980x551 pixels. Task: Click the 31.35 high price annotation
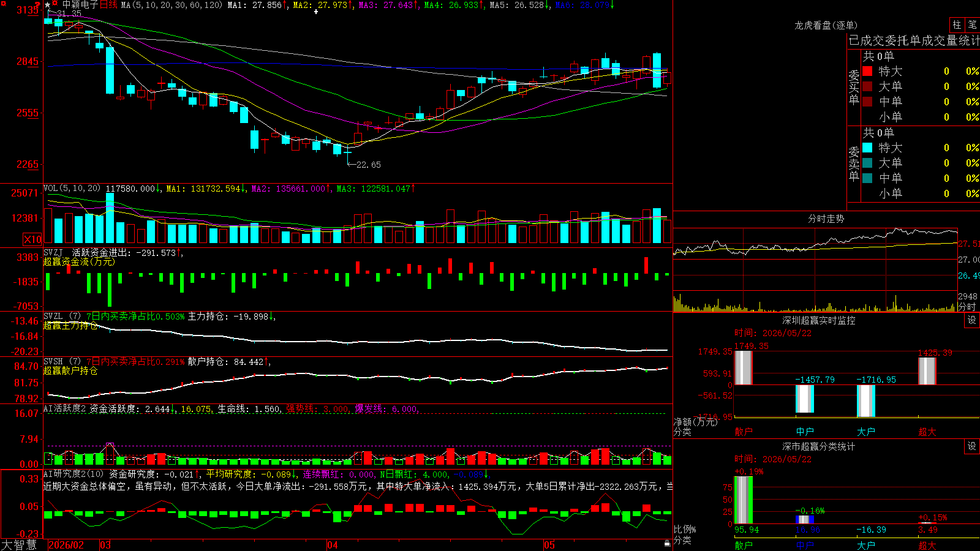[69, 13]
